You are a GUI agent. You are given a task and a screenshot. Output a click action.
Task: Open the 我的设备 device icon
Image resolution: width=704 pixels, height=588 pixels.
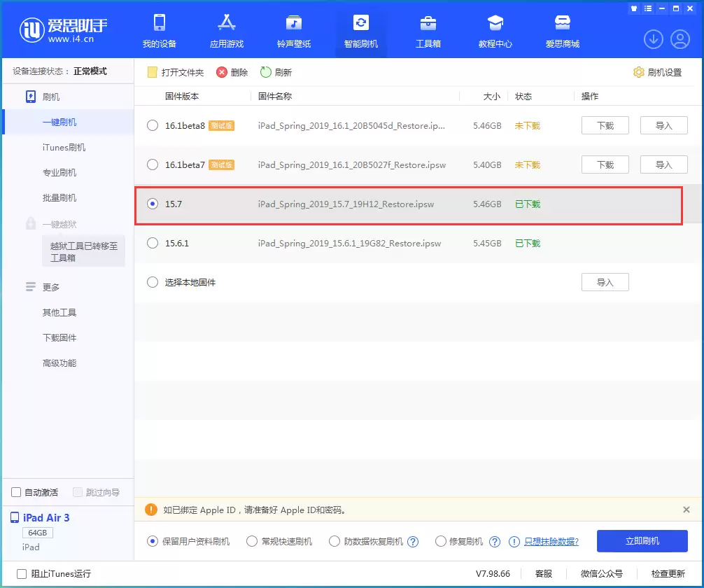[x=160, y=22]
